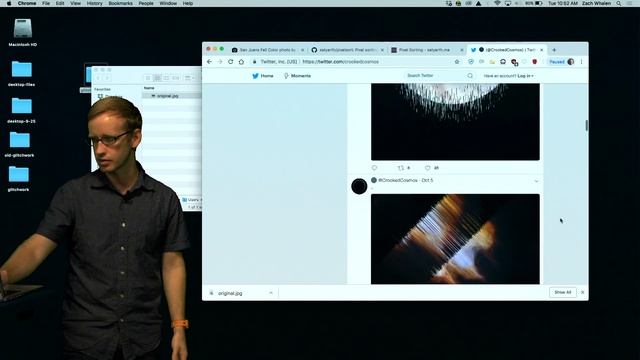Open the Apple menu
Image resolution: width=640 pixels, height=360 pixels.
[x=9, y=3]
